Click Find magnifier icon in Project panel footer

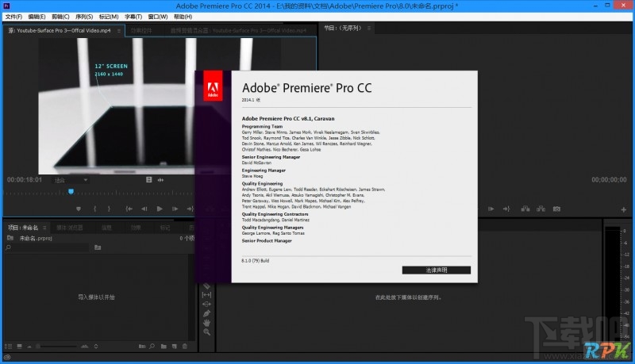click(152, 347)
